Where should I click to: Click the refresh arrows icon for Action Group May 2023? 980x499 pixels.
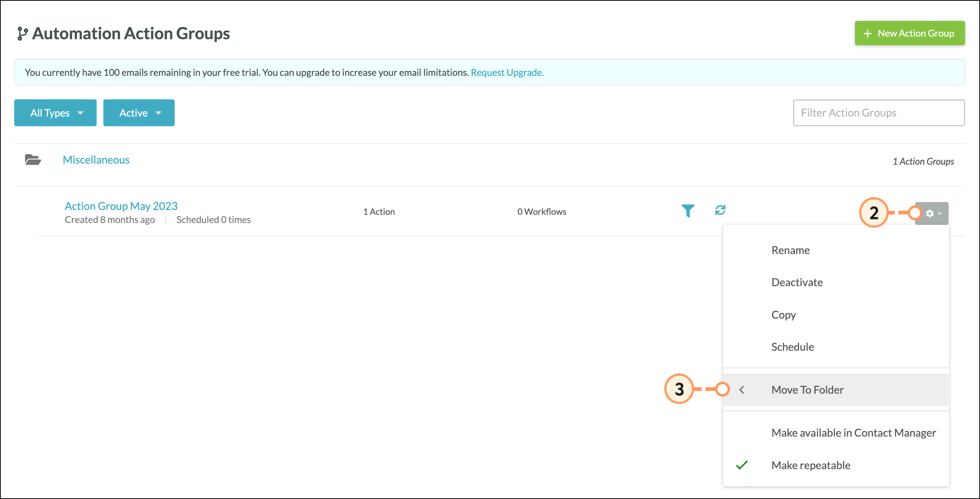pyautogui.click(x=720, y=210)
